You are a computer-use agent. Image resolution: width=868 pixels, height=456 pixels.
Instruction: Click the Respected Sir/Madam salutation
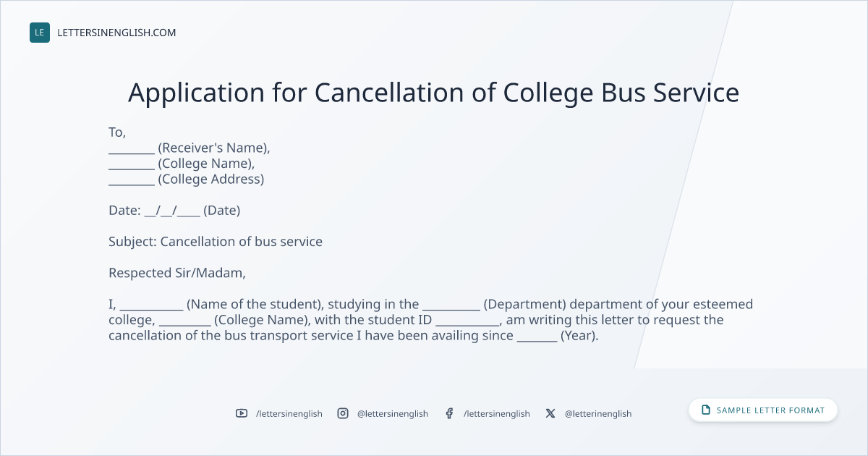coord(177,274)
